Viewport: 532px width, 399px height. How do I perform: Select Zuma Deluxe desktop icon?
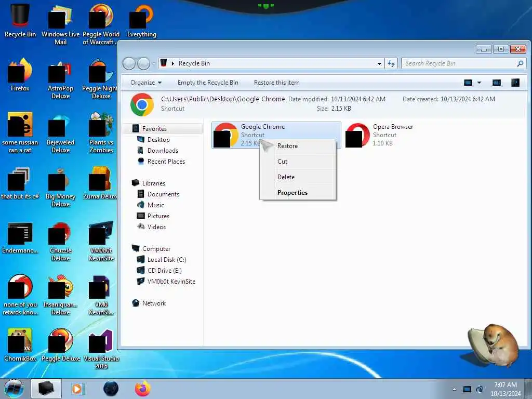click(100, 183)
